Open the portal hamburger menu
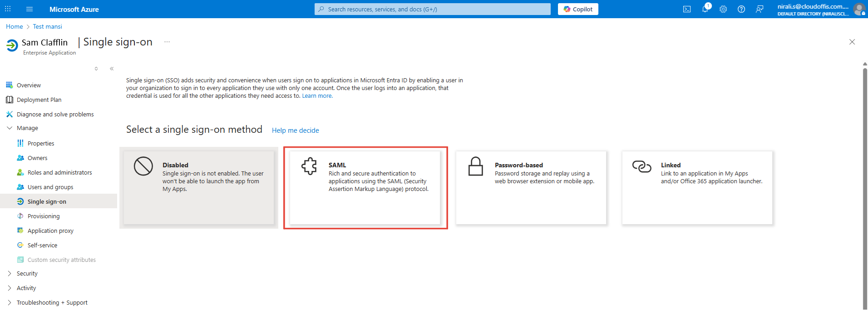The width and height of the screenshot is (868, 326). click(x=30, y=9)
